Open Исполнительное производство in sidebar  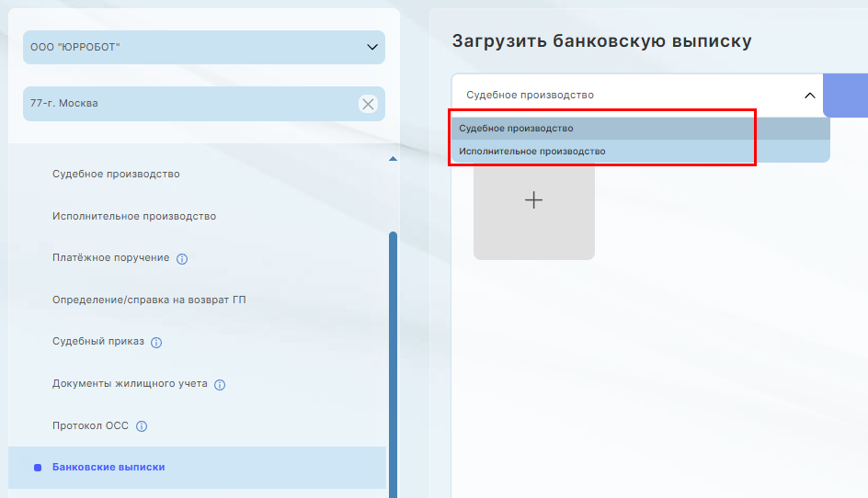tap(133, 216)
